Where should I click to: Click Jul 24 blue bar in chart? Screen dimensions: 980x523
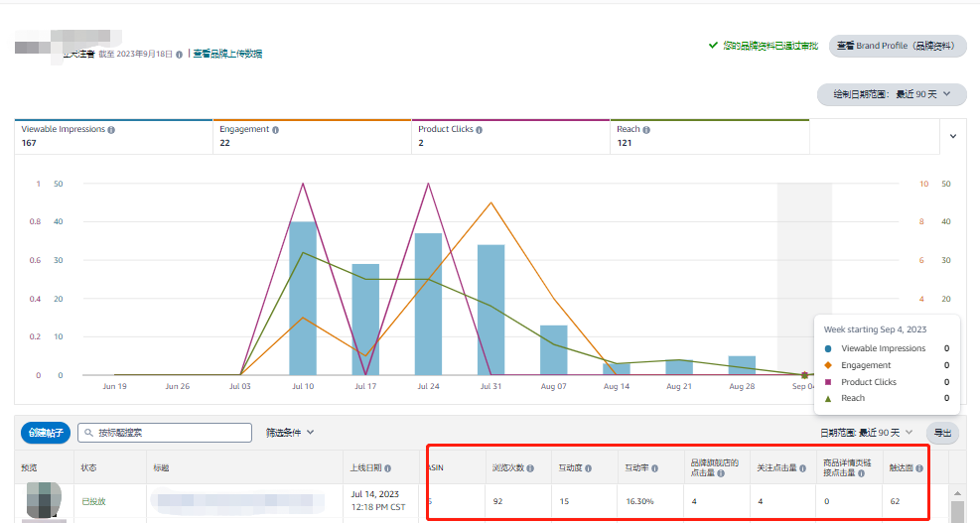click(x=428, y=304)
